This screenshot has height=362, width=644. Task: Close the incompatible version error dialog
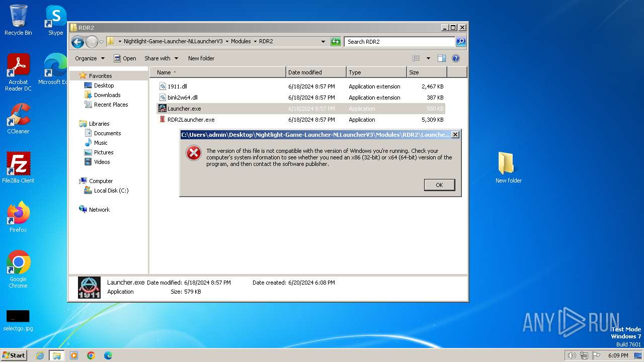click(455, 134)
